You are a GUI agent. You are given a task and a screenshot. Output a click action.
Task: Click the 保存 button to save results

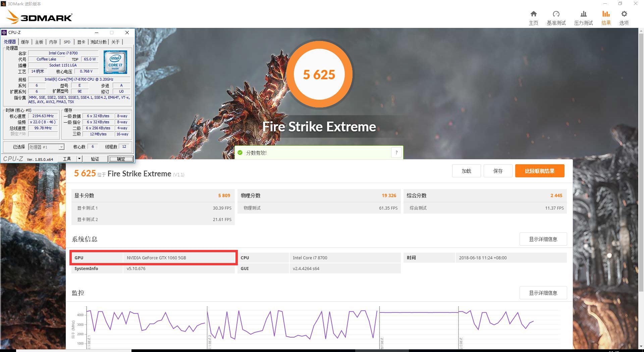498,171
